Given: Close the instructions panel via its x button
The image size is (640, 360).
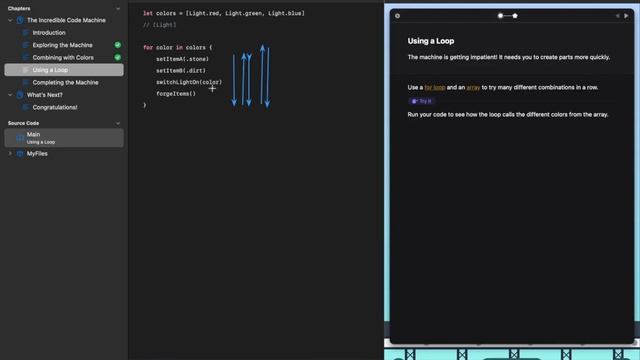Looking at the screenshot, I should [398, 16].
